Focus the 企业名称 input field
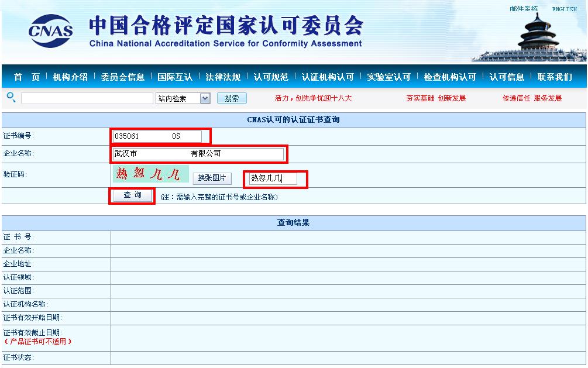588x368 pixels. click(198, 154)
